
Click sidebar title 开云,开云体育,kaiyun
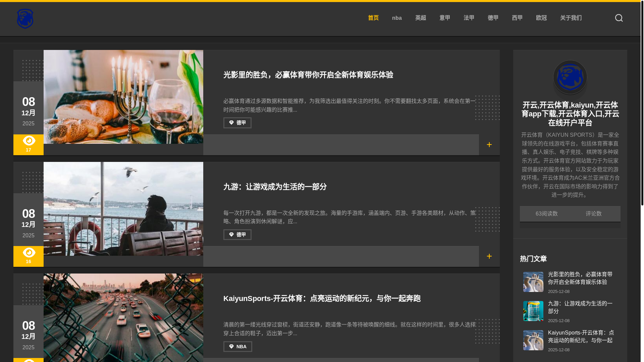click(570, 114)
